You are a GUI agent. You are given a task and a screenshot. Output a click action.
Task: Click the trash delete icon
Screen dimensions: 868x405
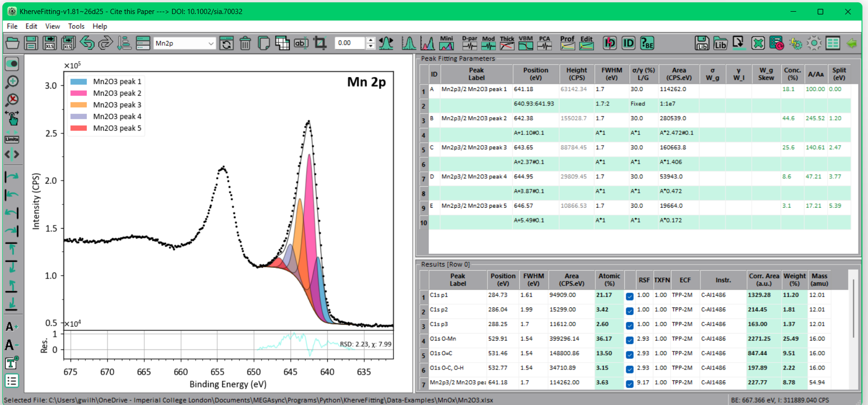[x=245, y=43]
